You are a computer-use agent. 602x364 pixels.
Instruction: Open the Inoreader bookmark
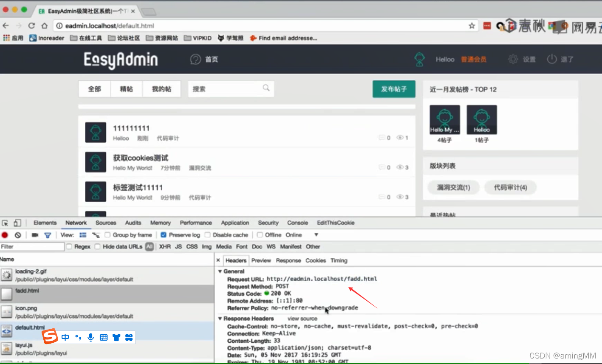tap(47, 38)
